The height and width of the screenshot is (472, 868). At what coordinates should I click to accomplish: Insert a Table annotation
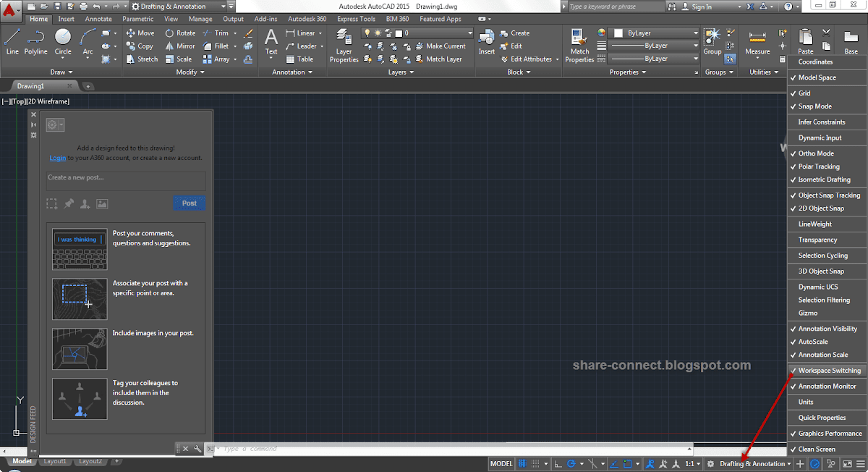[299, 59]
